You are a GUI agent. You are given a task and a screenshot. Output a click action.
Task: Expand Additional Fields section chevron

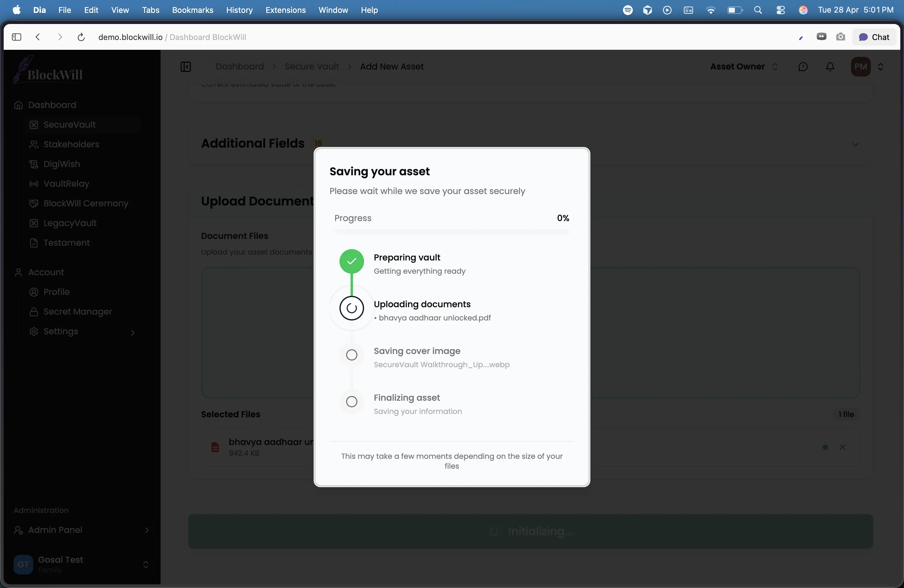855,144
